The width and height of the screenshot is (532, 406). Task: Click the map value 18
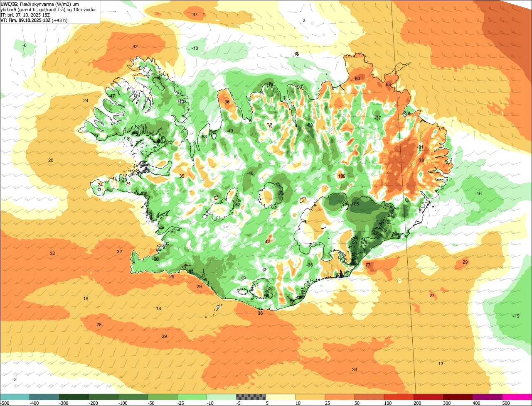158,309
